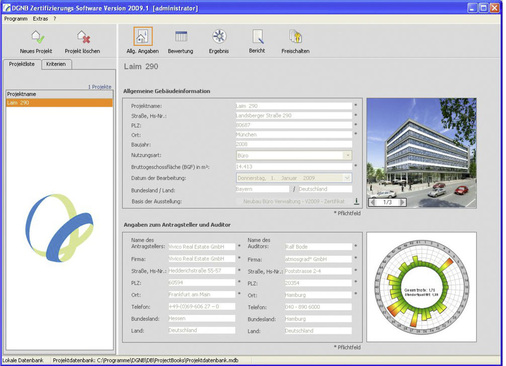
Task: Show the next building image
Action: 402,202
